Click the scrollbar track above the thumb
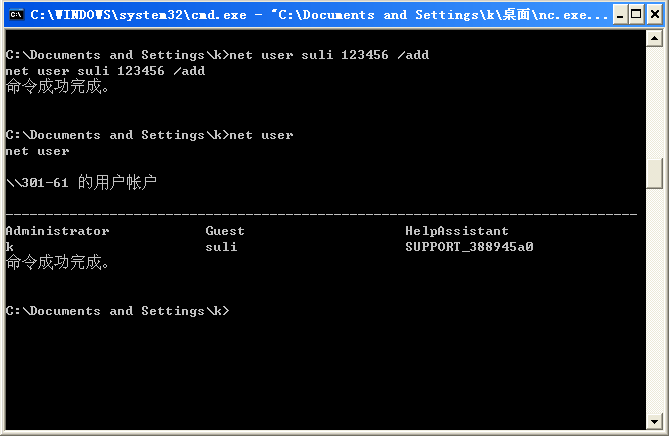Image resolution: width=669 pixels, height=440 pixels. 655,100
